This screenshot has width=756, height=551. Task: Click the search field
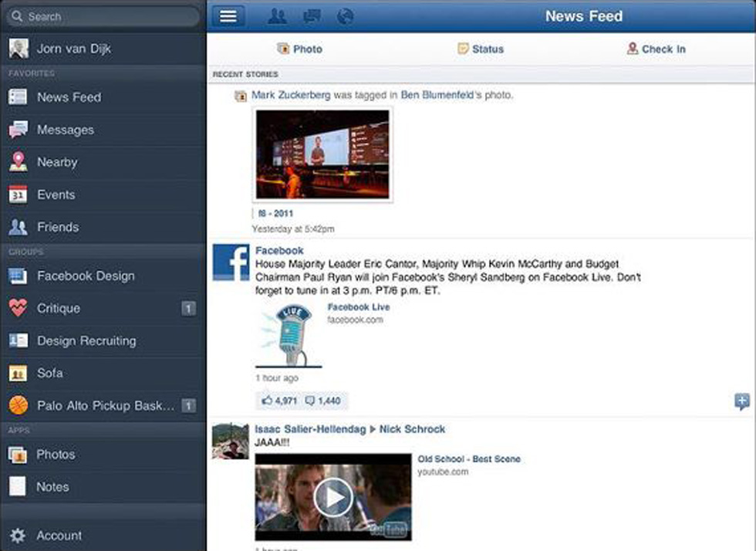click(x=104, y=16)
